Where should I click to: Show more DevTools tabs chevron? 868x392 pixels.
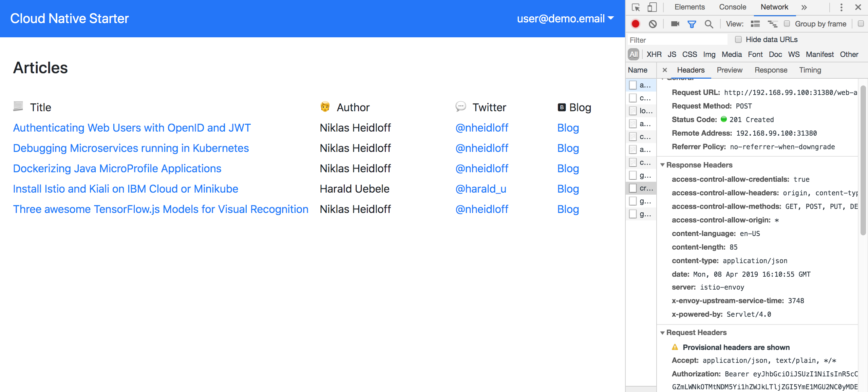[x=804, y=7]
